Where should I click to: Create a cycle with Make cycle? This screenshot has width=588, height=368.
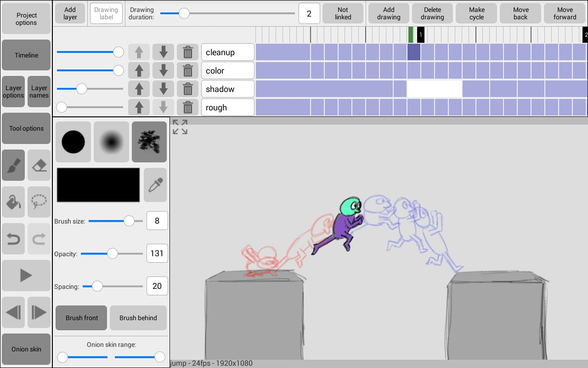(477, 13)
